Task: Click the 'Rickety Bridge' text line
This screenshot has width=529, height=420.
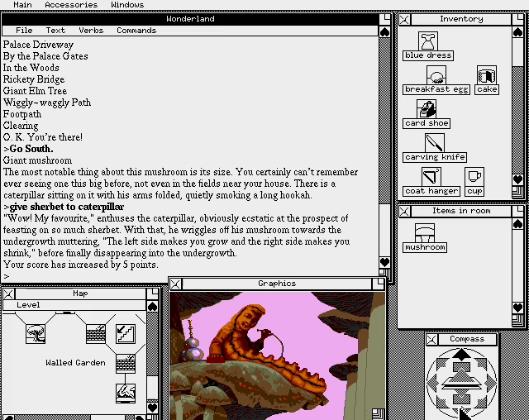Action: click(x=34, y=79)
